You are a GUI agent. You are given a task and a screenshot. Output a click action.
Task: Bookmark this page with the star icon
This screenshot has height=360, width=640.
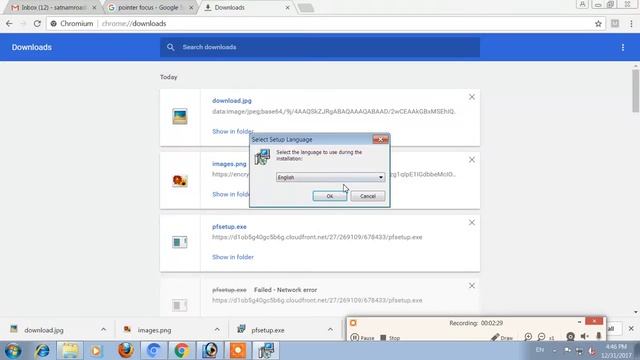[598, 24]
